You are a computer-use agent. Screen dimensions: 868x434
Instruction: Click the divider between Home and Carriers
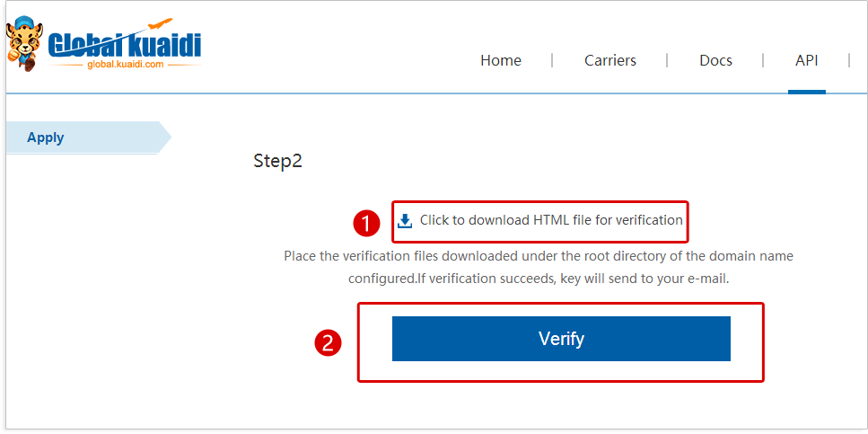click(552, 60)
